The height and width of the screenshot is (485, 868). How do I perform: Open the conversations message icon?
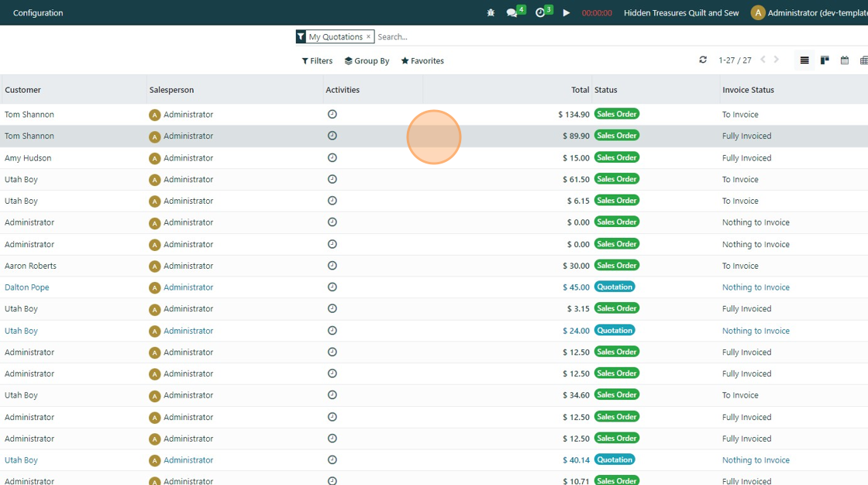(x=511, y=13)
